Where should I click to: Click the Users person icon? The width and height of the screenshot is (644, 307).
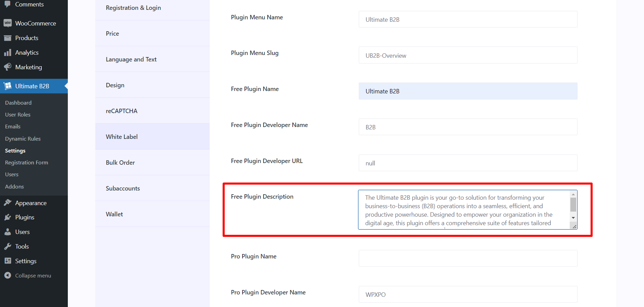[7, 232]
